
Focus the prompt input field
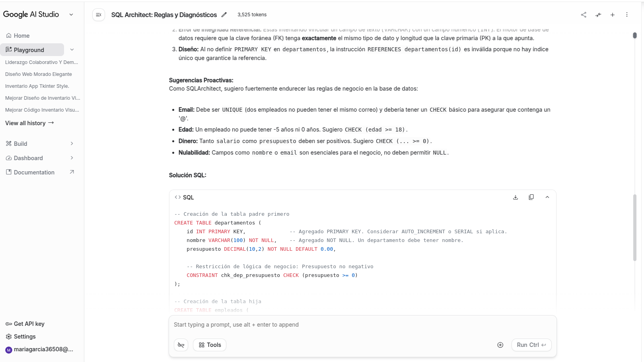pyautogui.click(x=362, y=325)
